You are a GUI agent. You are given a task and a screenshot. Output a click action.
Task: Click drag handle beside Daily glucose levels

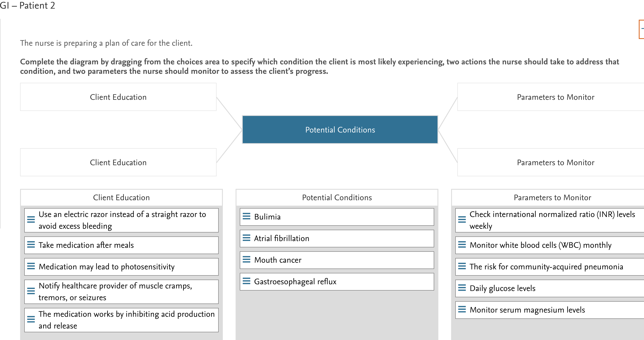462,288
